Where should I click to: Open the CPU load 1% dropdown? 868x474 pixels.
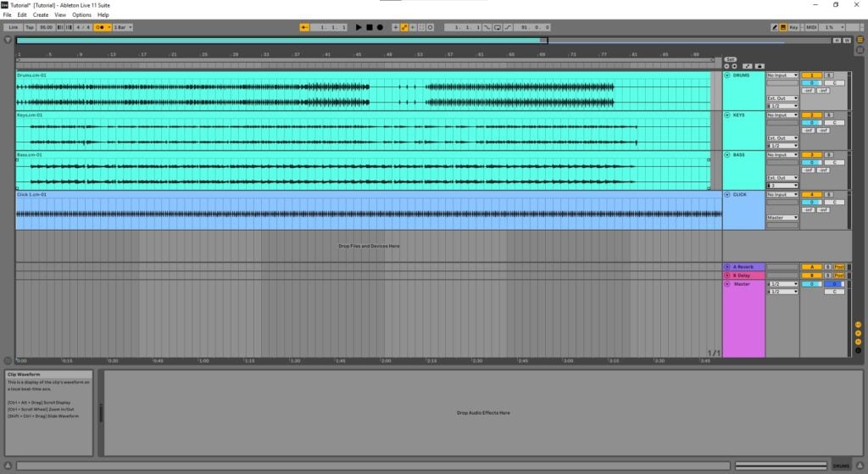tap(834, 27)
